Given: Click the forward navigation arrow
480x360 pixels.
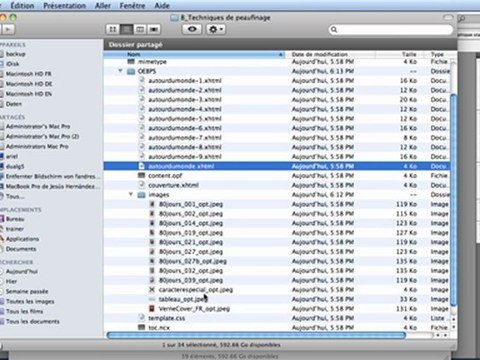Looking at the screenshot, I should (x=8, y=29).
